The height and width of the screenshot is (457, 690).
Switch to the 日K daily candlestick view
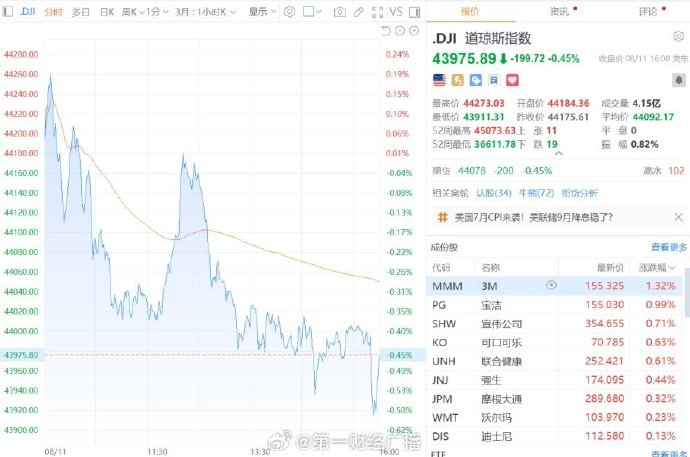(107, 12)
